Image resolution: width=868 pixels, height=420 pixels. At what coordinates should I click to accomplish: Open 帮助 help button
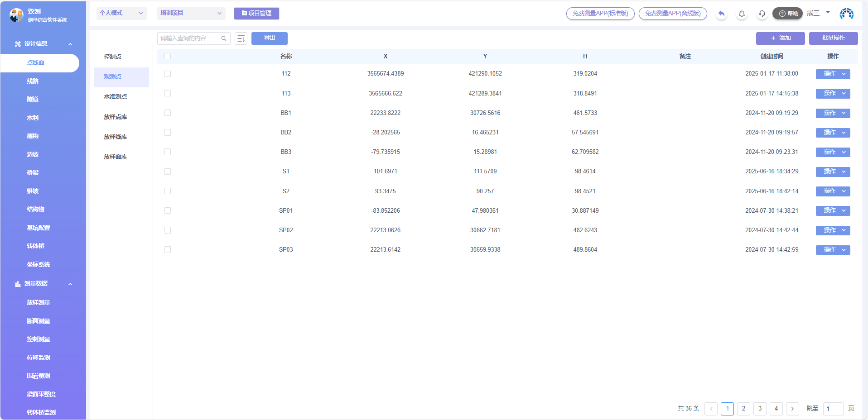788,14
